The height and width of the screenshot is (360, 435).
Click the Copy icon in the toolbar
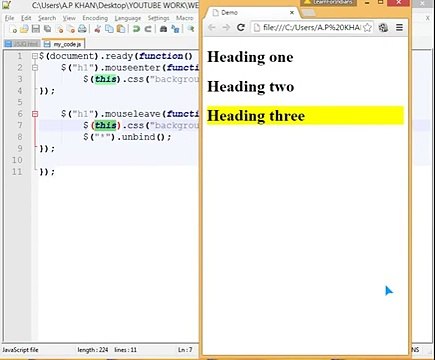[109, 29]
